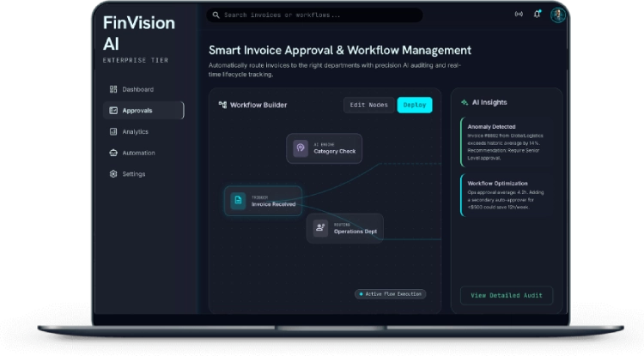
Task: Open the broadcast signal icon in header
Action: pyautogui.click(x=519, y=14)
